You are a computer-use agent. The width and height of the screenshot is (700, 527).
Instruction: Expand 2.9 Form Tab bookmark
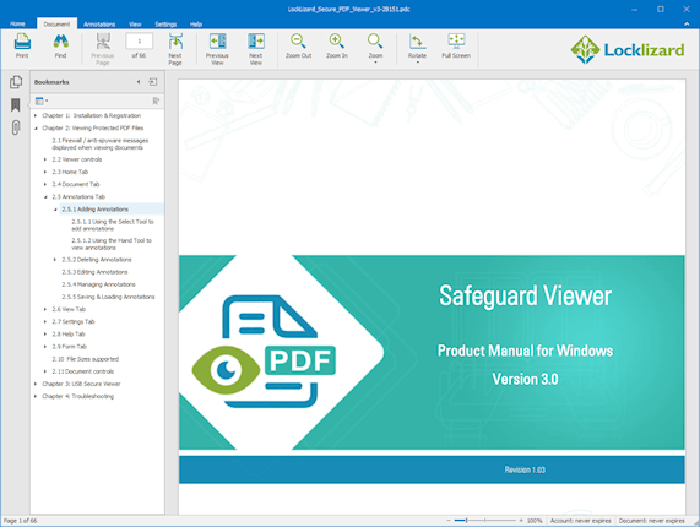click(x=45, y=346)
